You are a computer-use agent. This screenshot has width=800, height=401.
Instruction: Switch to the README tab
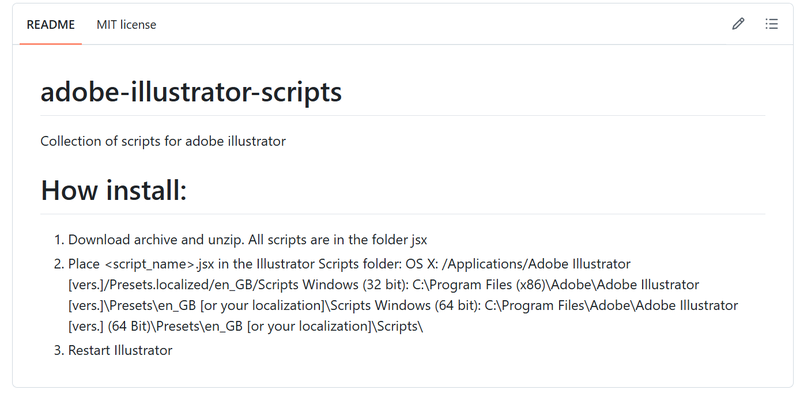[x=51, y=24]
